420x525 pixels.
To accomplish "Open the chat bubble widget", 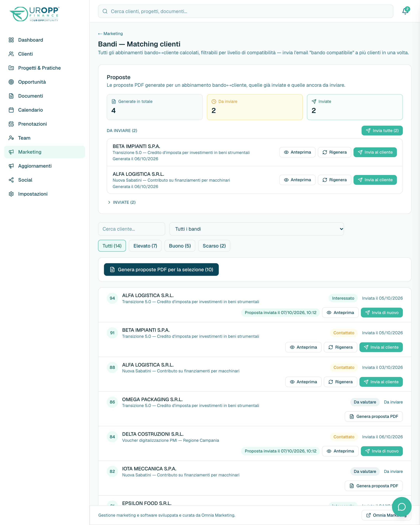I will [402, 507].
